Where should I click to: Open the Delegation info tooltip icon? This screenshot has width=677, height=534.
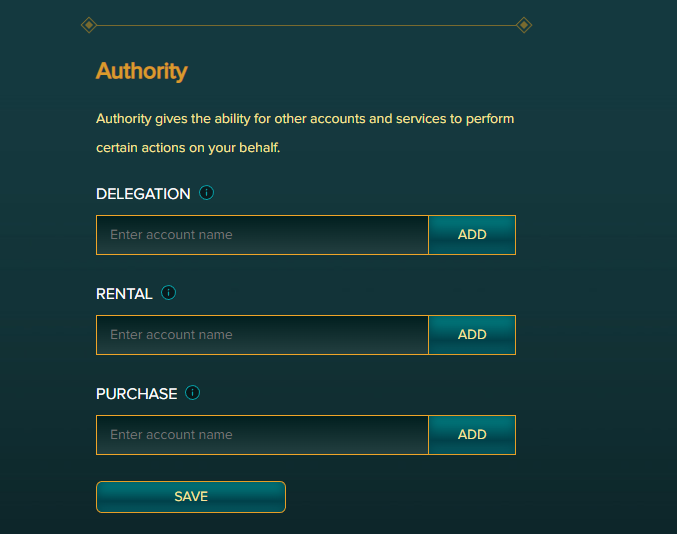[206, 193]
